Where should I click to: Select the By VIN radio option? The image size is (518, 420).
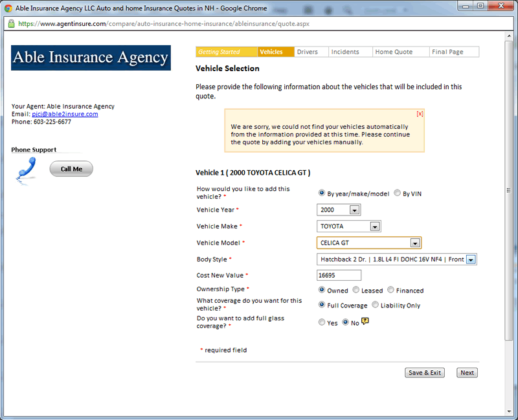(x=398, y=193)
